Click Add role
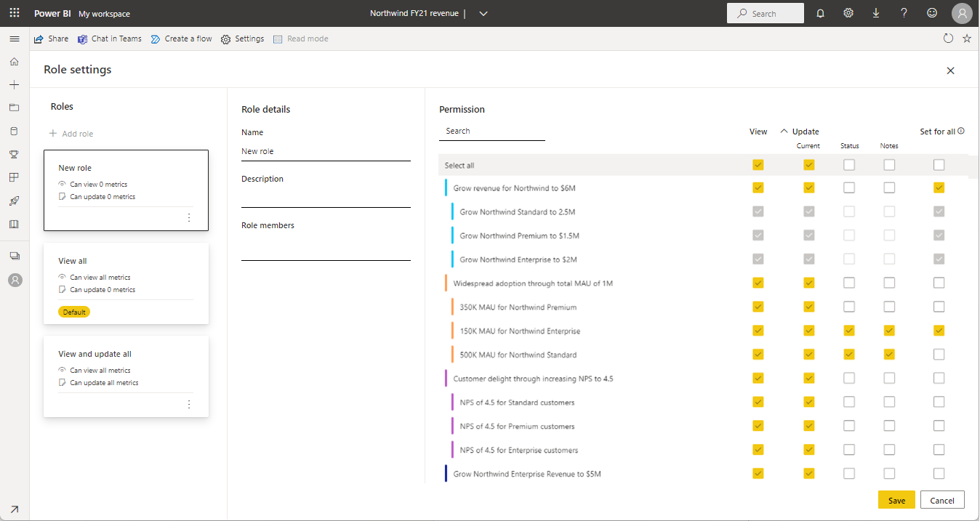Image resolution: width=980 pixels, height=521 pixels. (x=71, y=134)
